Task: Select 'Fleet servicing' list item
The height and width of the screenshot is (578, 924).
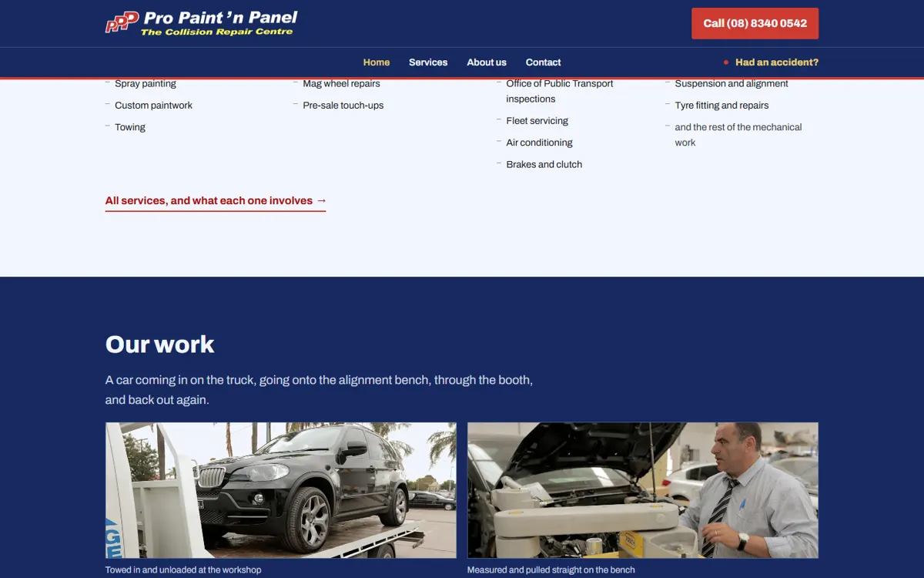Action: 537,121
